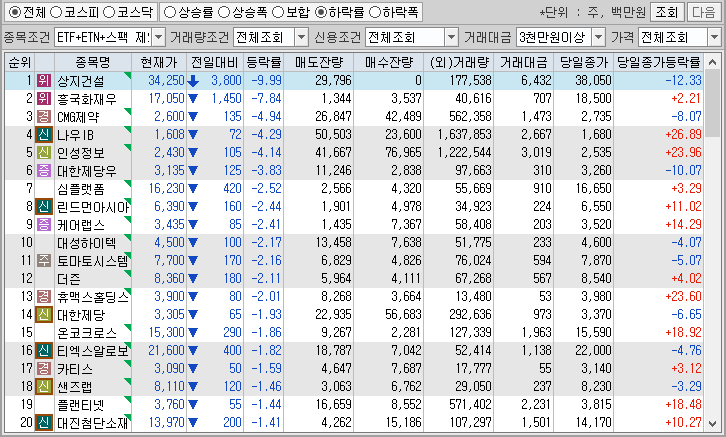Click the 위 badge icon for 흥국화재우
The height and width of the screenshot is (437, 726).
click(44, 99)
